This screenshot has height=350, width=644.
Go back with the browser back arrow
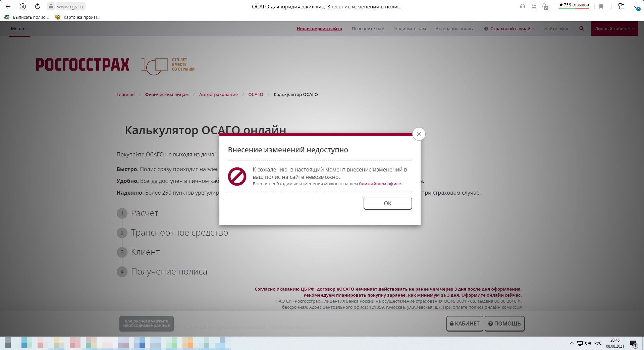click(8, 6)
